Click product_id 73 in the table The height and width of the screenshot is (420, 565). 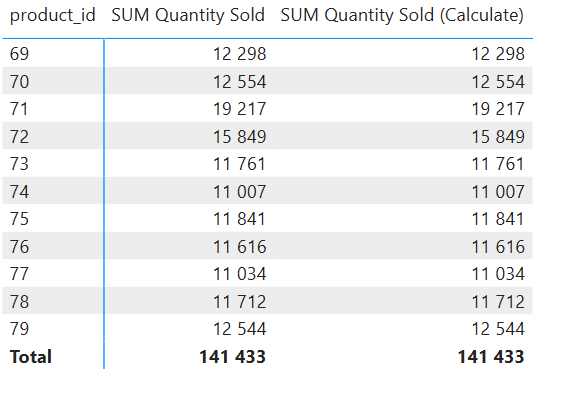(x=19, y=164)
